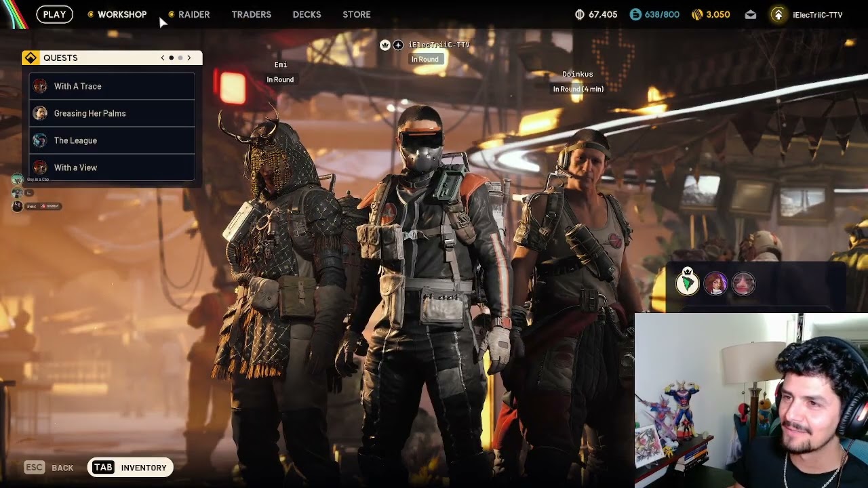
Task: Click The League trader portrait
Action: [x=40, y=140]
